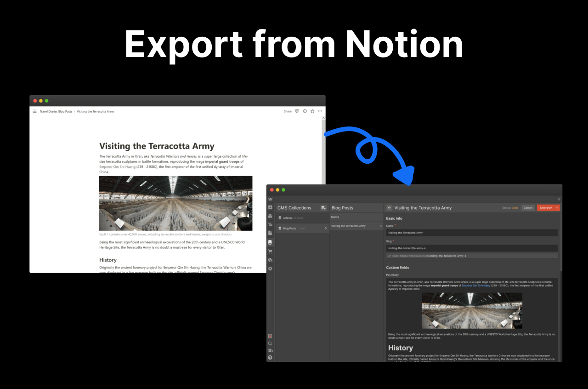This screenshot has height=389, width=588.
Task: Open Notion three-dots more options menu
Action: (320, 111)
